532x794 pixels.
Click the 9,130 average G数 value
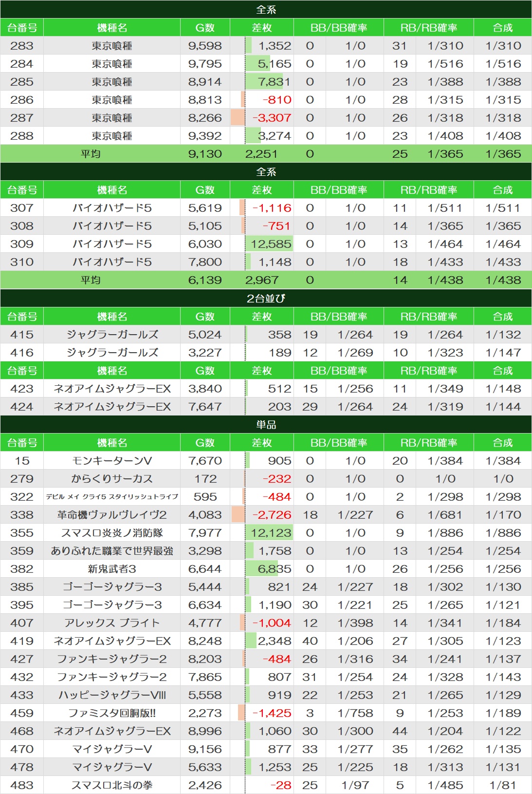205,154
